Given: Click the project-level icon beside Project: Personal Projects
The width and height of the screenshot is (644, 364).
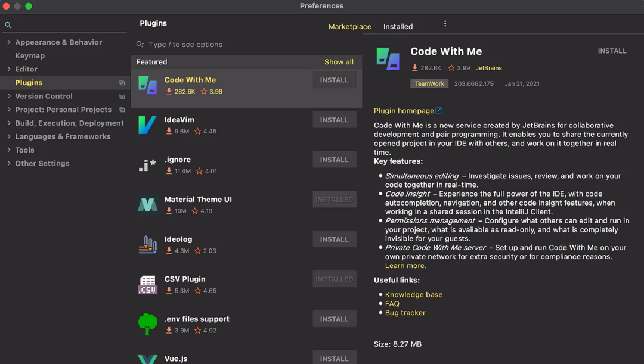Looking at the screenshot, I should pos(122,110).
